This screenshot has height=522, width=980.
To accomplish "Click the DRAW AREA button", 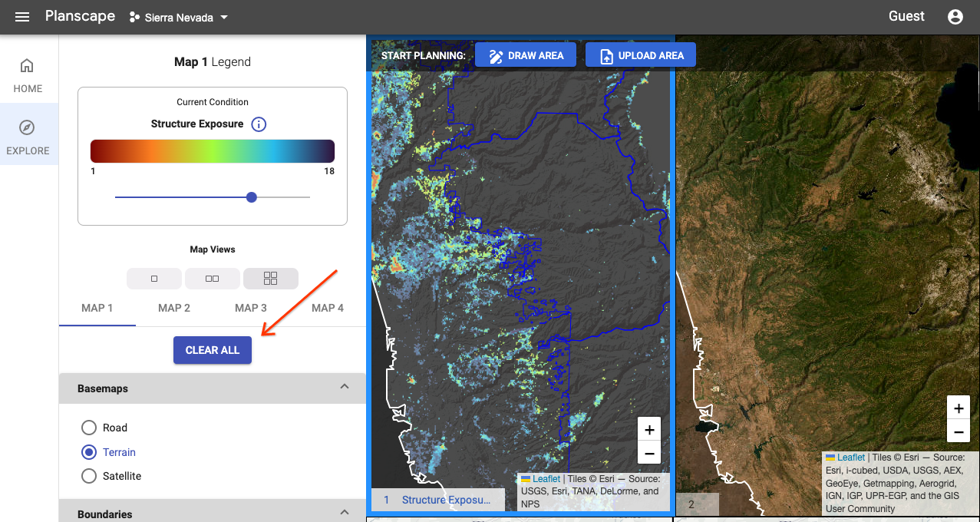I will (525, 55).
